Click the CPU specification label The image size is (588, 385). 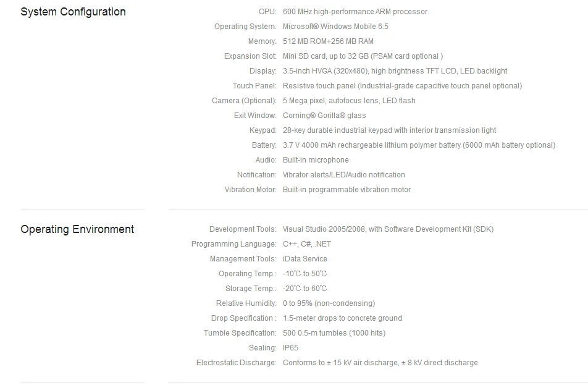267,12
